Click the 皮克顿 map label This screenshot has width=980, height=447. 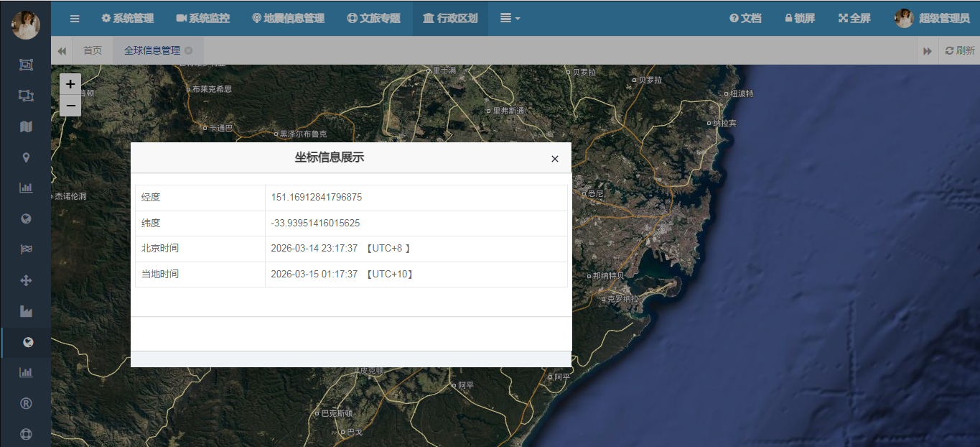[372, 370]
